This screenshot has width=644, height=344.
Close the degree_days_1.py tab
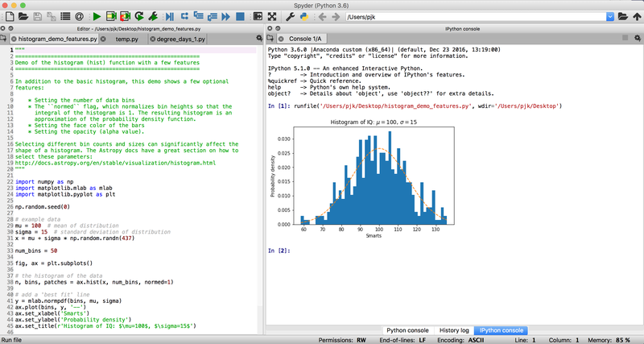tap(153, 39)
